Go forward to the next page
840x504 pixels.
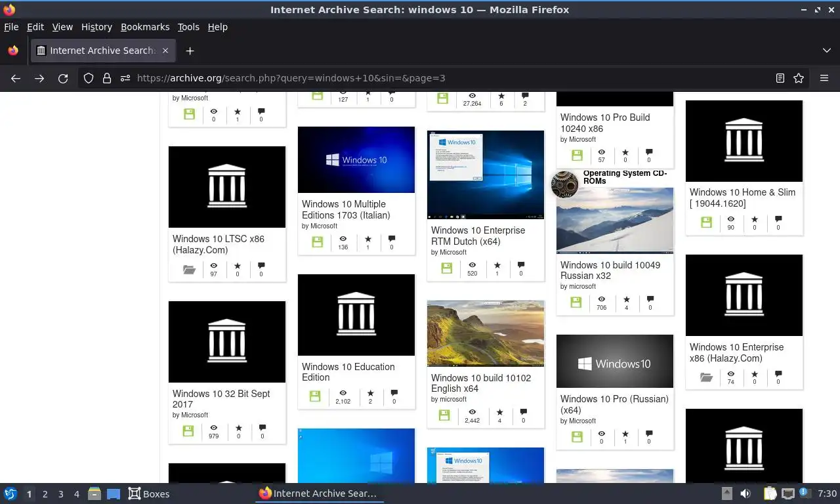click(39, 78)
